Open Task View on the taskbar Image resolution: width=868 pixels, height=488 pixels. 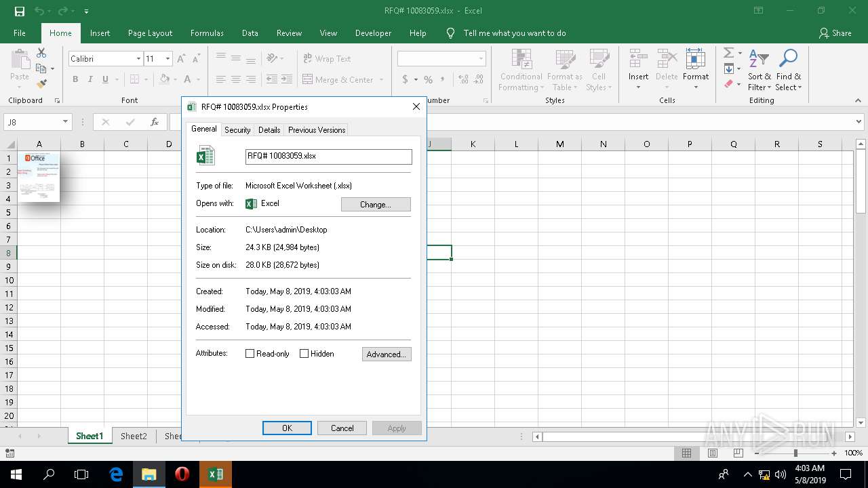(x=81, y=474)
